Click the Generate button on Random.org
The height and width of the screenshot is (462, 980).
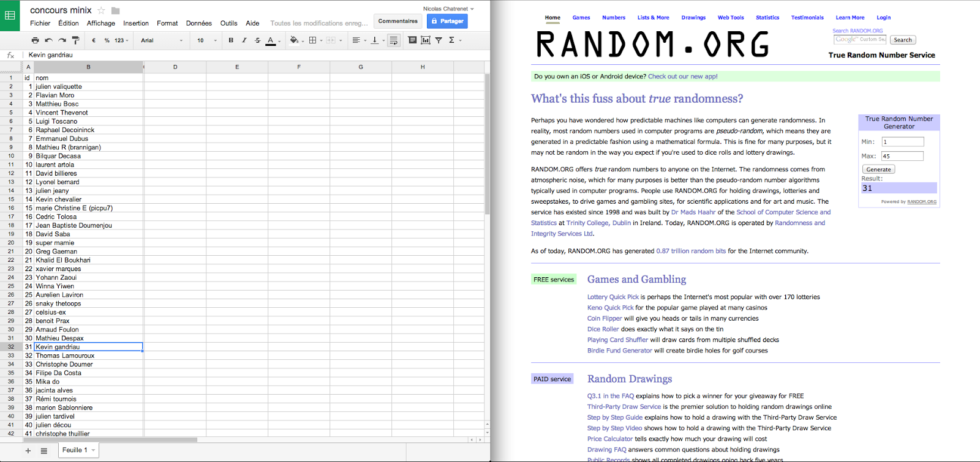878,170
